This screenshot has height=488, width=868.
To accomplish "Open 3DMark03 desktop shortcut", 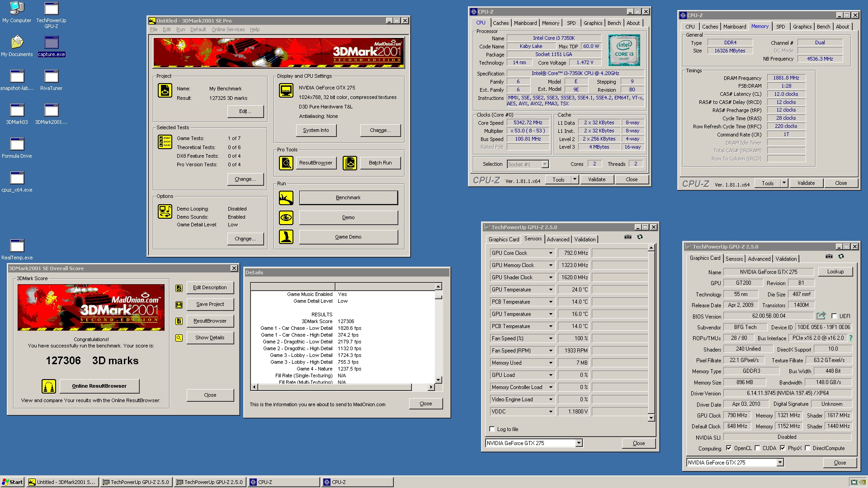I will [x=17, y=113].
